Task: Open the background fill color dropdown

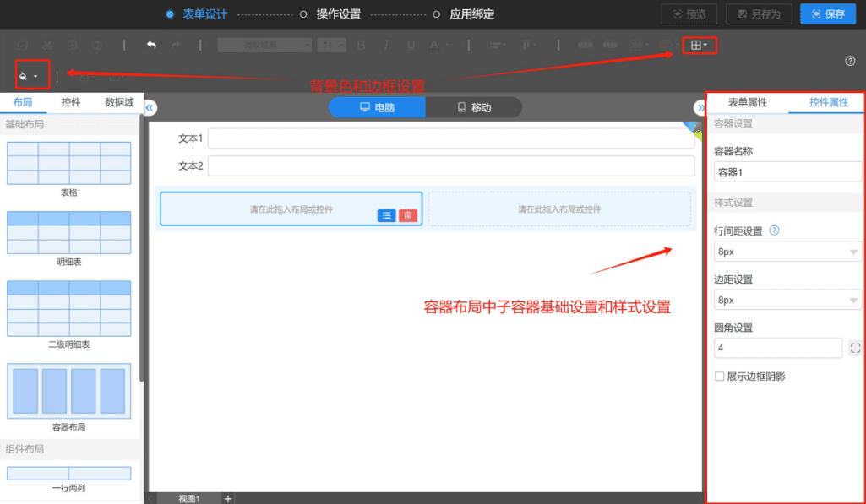Action: 28,76
